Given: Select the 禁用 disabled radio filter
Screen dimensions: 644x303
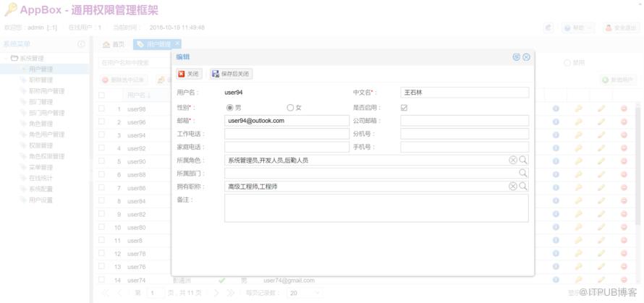Looking at the screenshot, I should tap(567, 63).
